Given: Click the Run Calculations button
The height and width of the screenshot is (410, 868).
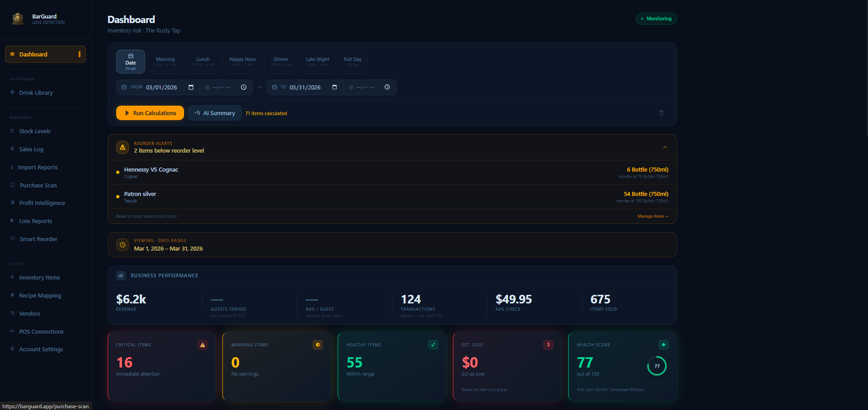Looking at the screenshot, I should pyautogui.click(x=150, y=113).
